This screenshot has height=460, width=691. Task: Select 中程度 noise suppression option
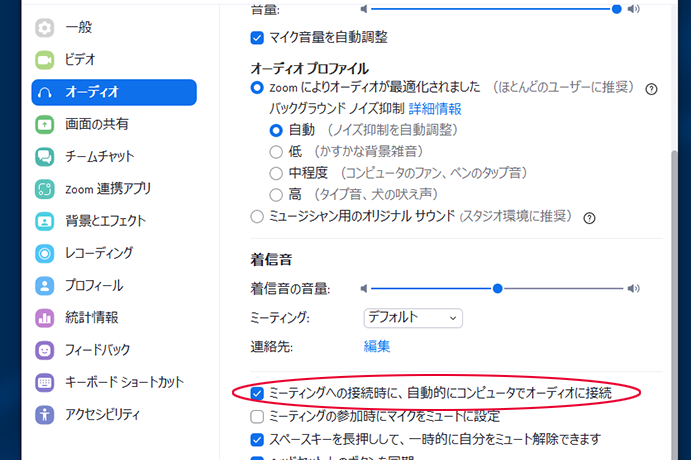(x=276, y=173)
